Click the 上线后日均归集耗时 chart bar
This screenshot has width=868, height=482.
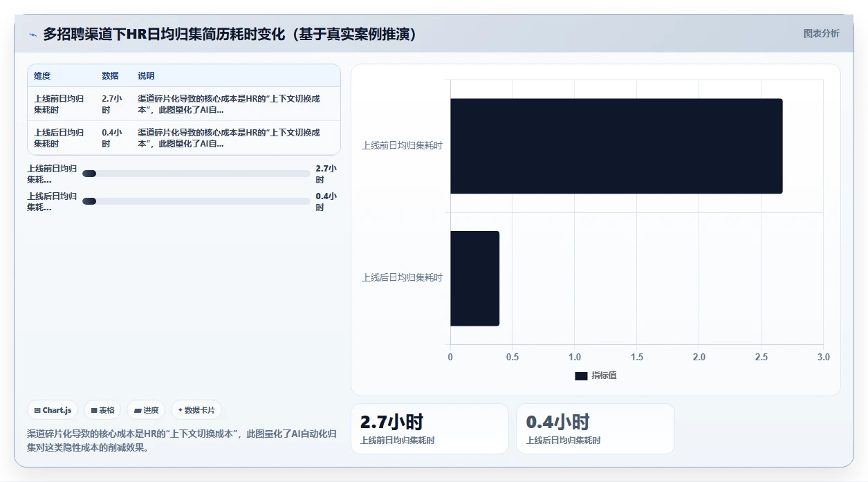(474, 278)
